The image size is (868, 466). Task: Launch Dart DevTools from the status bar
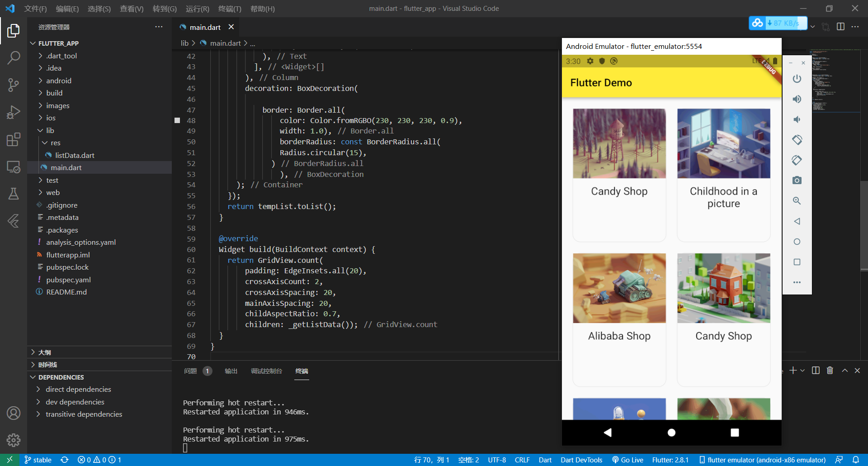[x=581, y=460]
